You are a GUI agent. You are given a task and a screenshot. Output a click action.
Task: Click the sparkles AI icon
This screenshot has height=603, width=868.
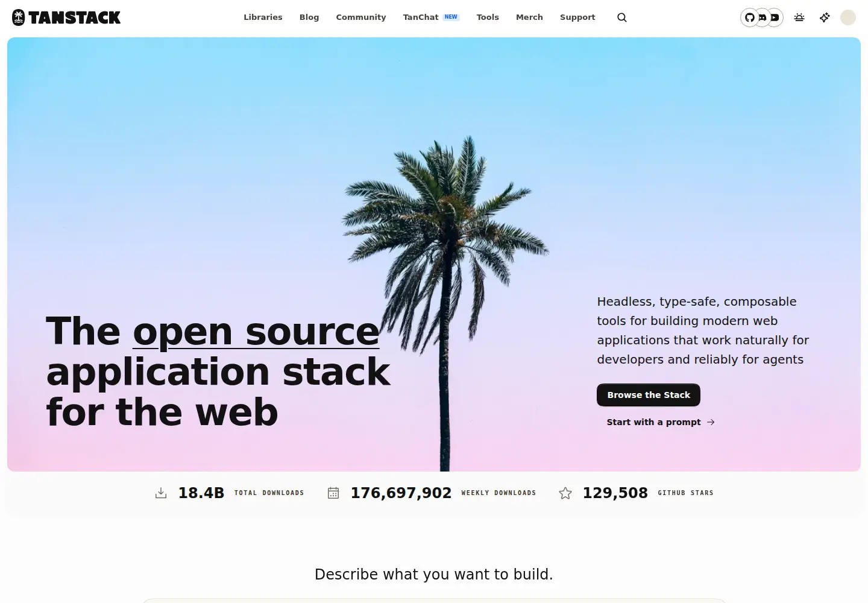(825, 17)
